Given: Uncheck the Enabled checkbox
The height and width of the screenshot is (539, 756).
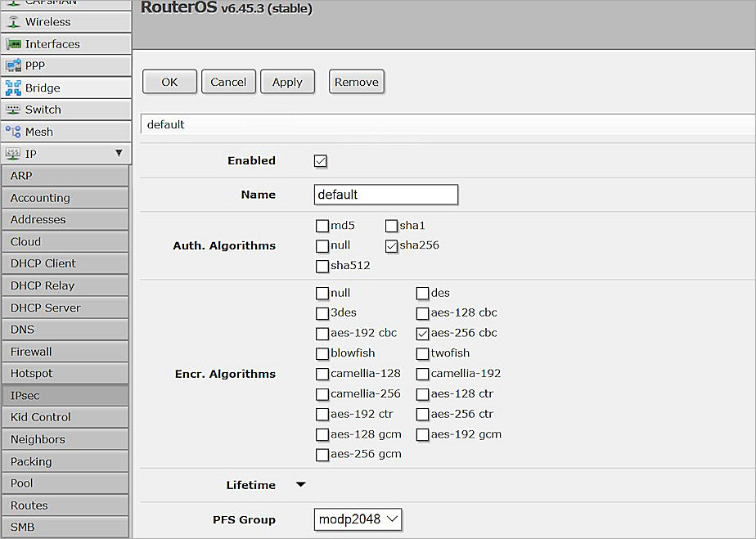Looking at the screenshot, I should (320, 161).
